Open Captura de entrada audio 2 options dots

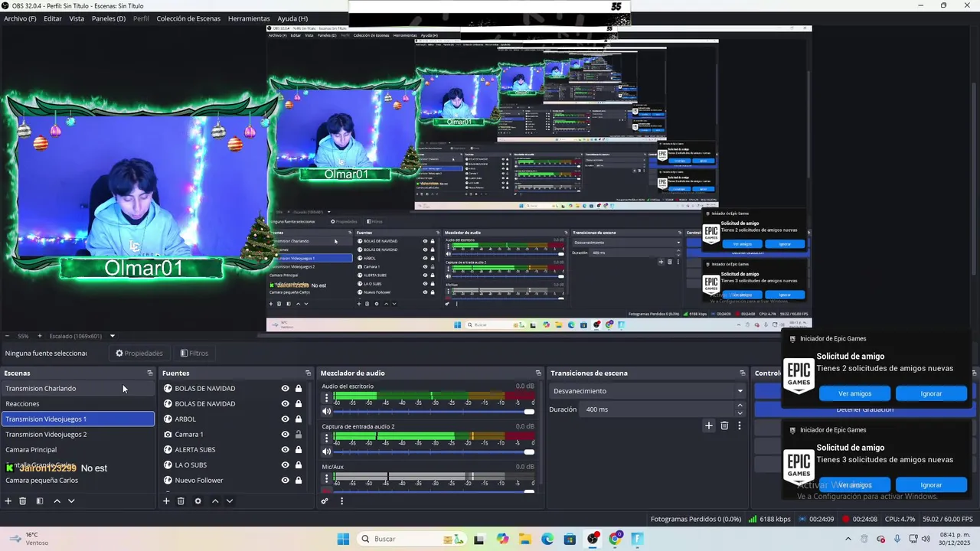327,438
